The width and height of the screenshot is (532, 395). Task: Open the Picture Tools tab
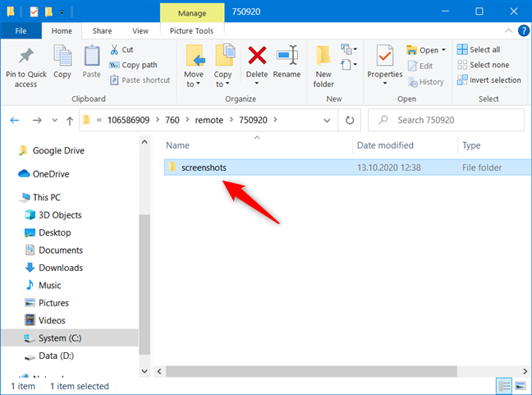click(x=191, y=31)
